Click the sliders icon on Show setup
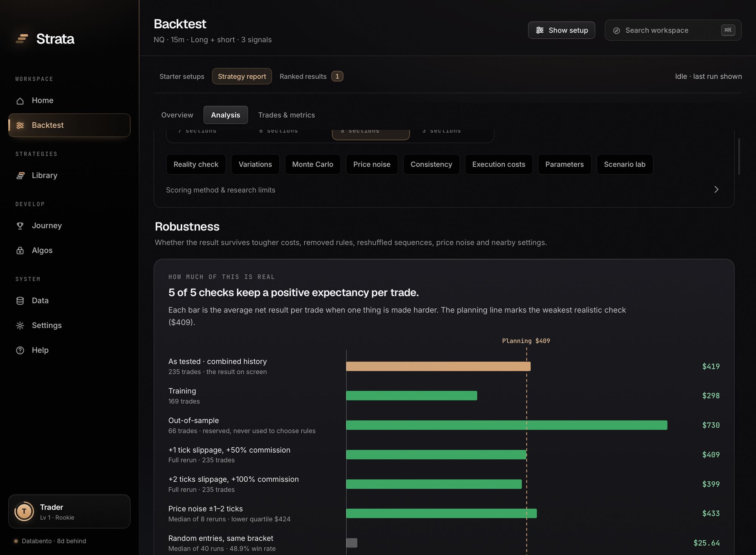The image size is (756, 555). (540, 30)
